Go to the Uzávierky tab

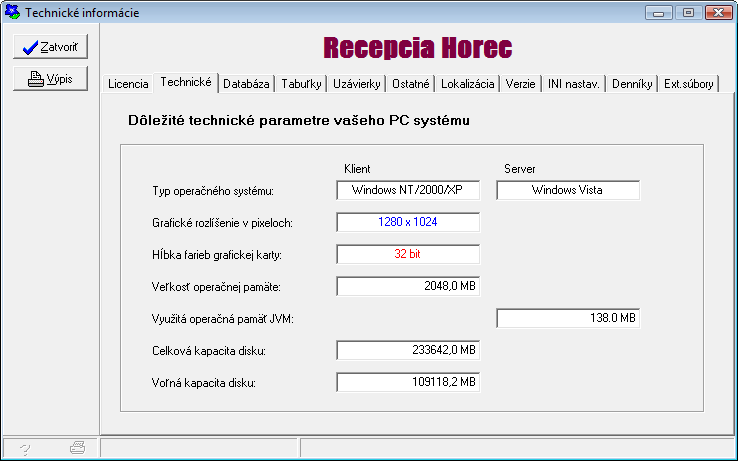point(357,85)
